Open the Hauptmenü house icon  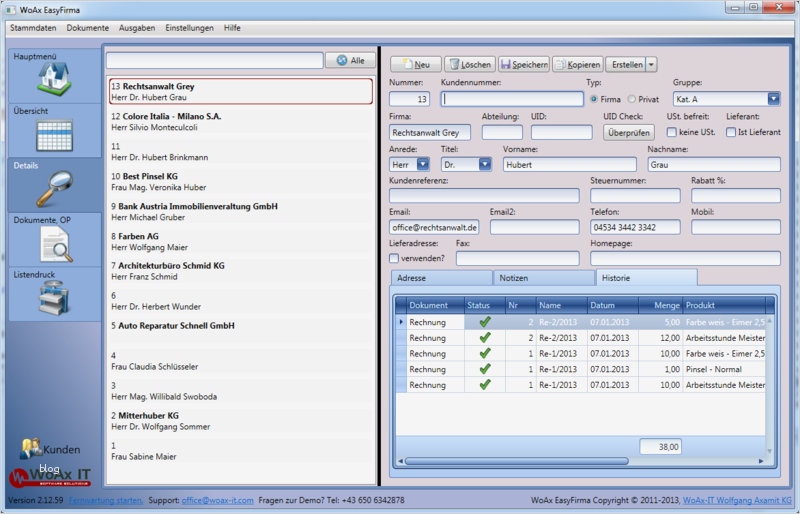click(55, 79)
